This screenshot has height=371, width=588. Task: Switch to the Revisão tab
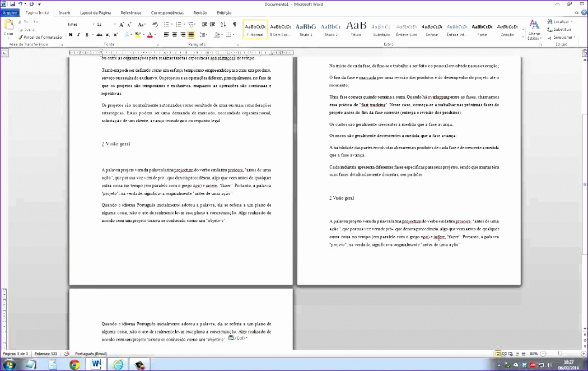200,13
